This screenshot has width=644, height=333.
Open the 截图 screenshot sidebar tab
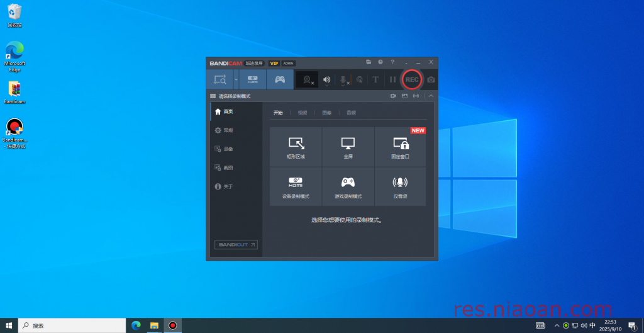[x=236, y=167]
